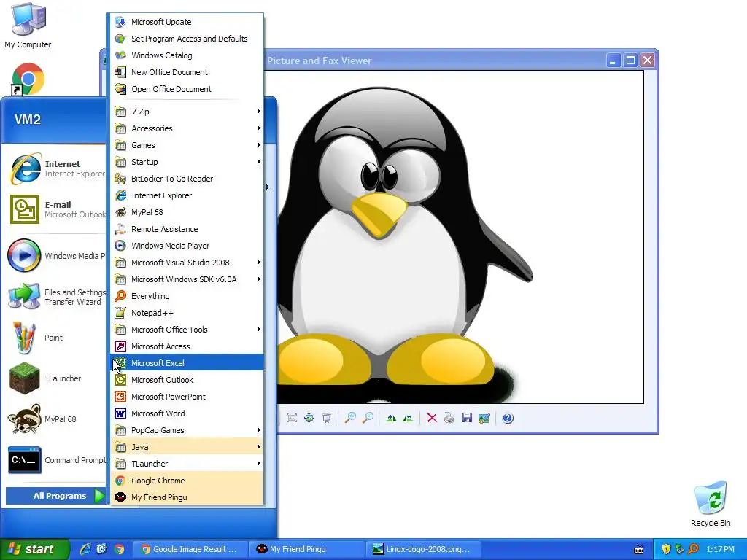
Task: Launch Chrome from quick launch bar
Action: pyautogui.click(x=119, y=549)
